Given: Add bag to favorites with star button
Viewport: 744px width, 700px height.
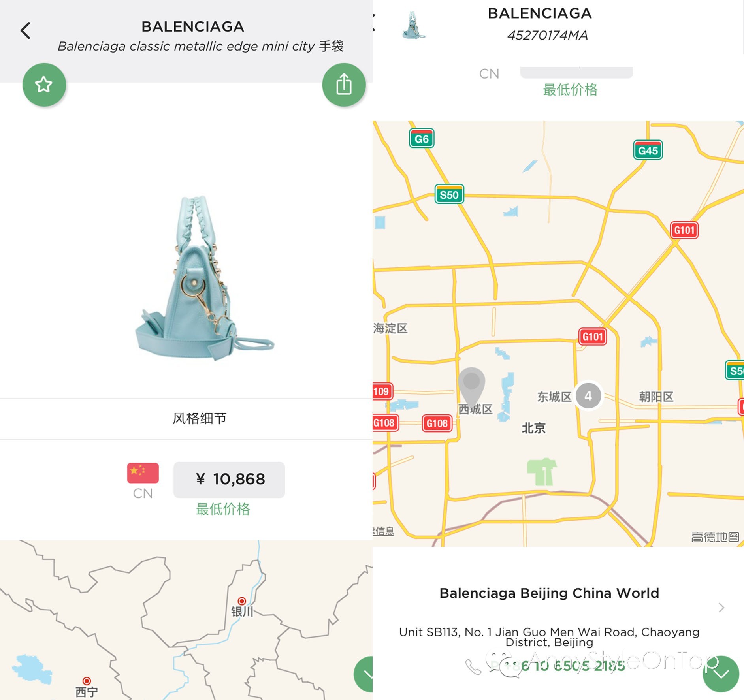Looking at the screenshot, I should point(44,85).
